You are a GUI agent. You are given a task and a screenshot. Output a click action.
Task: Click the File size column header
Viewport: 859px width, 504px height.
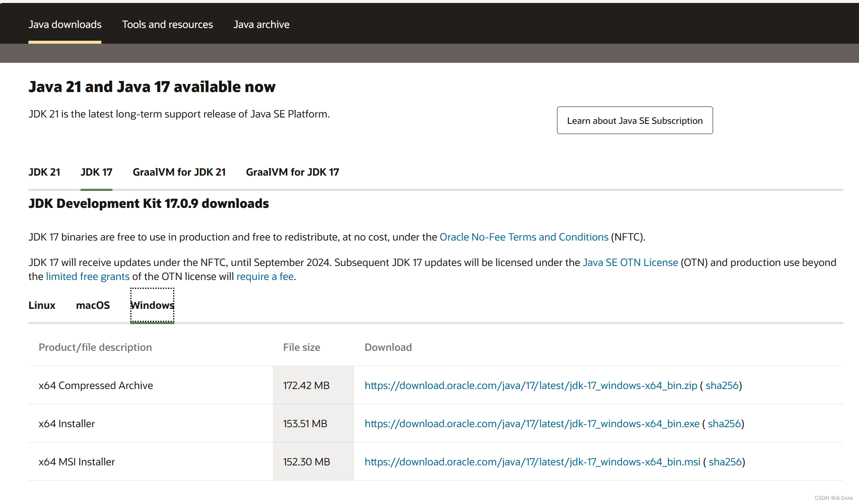click(302, 347)
